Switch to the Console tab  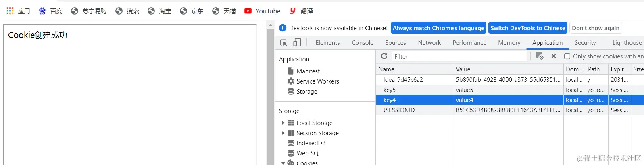(363, 42)
